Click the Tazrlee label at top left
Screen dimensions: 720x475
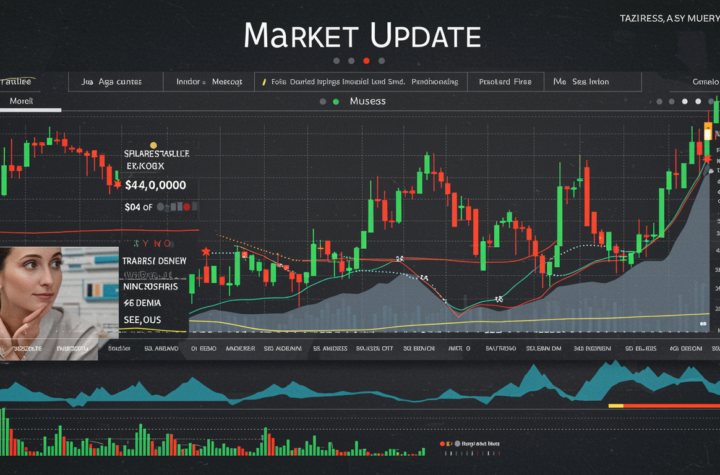click(x=17, y=81)
